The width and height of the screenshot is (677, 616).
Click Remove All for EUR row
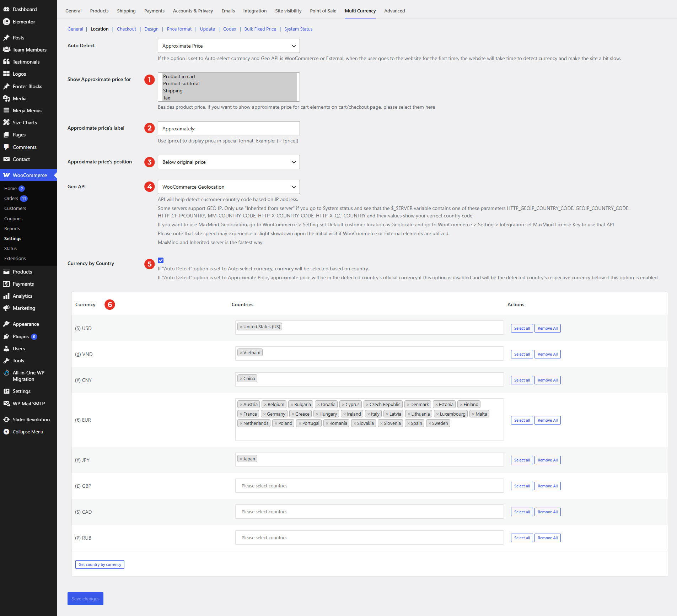[547, 420]
